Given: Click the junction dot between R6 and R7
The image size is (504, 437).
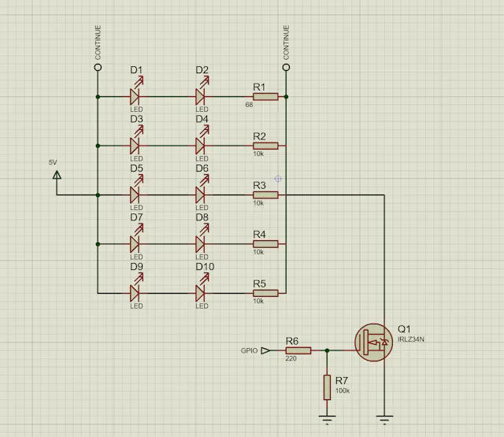Looking at the screenshot, I should [x=327, y=350].
